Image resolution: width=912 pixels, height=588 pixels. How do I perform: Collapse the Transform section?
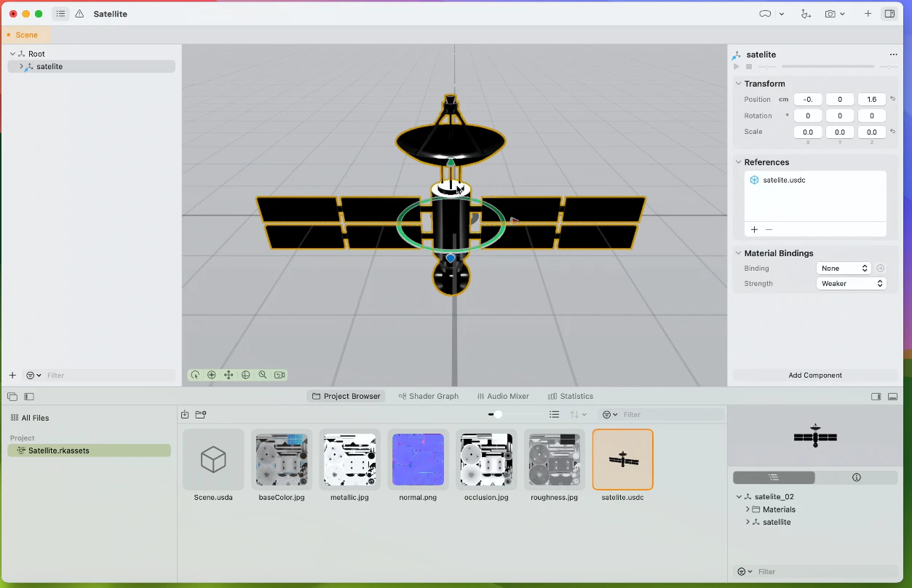point(738,84)
